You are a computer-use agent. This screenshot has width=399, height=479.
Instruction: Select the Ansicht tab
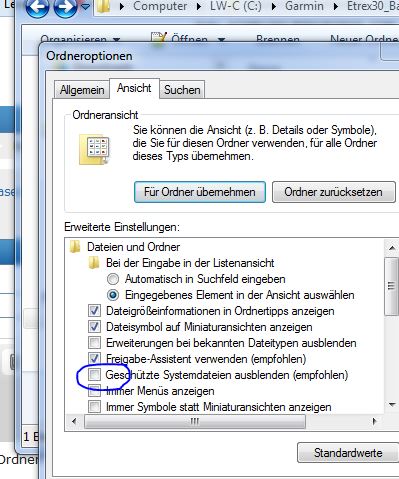[x=134, y=88]
